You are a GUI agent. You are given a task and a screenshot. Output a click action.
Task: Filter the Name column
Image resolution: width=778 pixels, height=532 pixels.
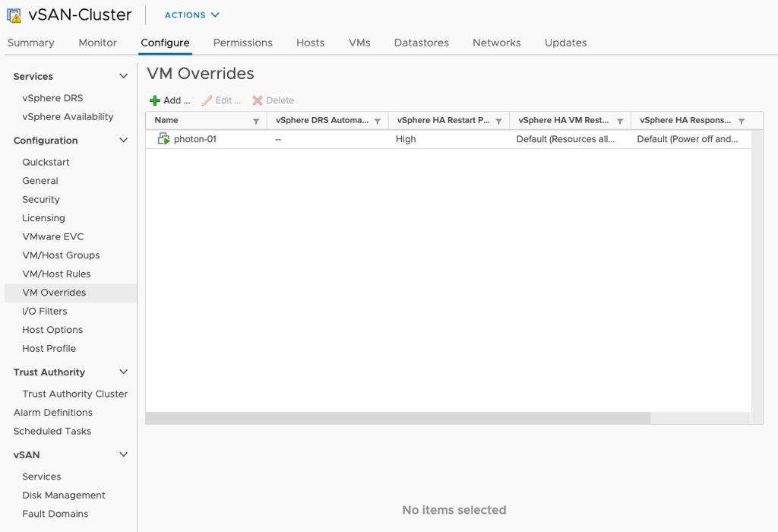256,121
